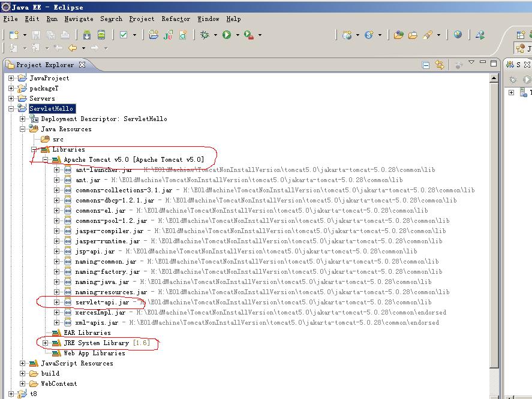The width and height of the screenshot is (532, 399).
Task: Open Project Explorer View Menu triangle
Action: pos(471,62)
